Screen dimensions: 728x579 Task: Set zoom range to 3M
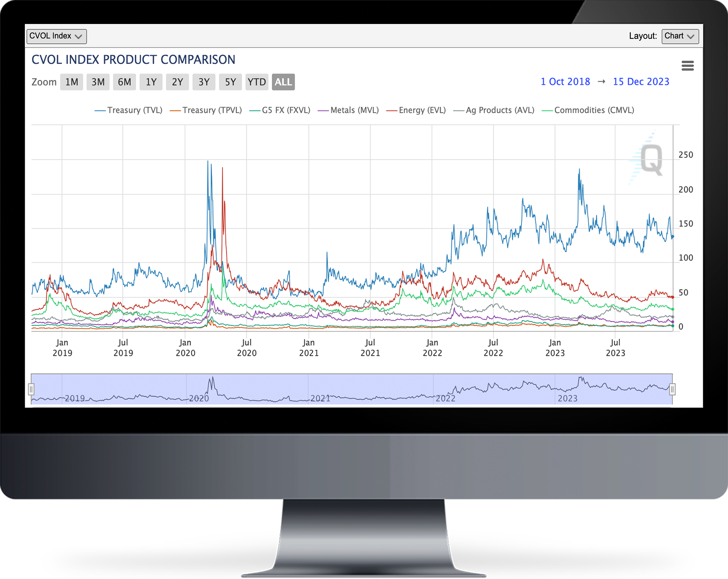coord(98,82)
